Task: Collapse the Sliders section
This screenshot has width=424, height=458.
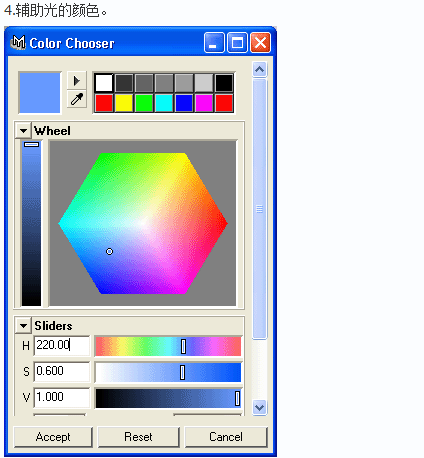Action: [x=23, y=325]
